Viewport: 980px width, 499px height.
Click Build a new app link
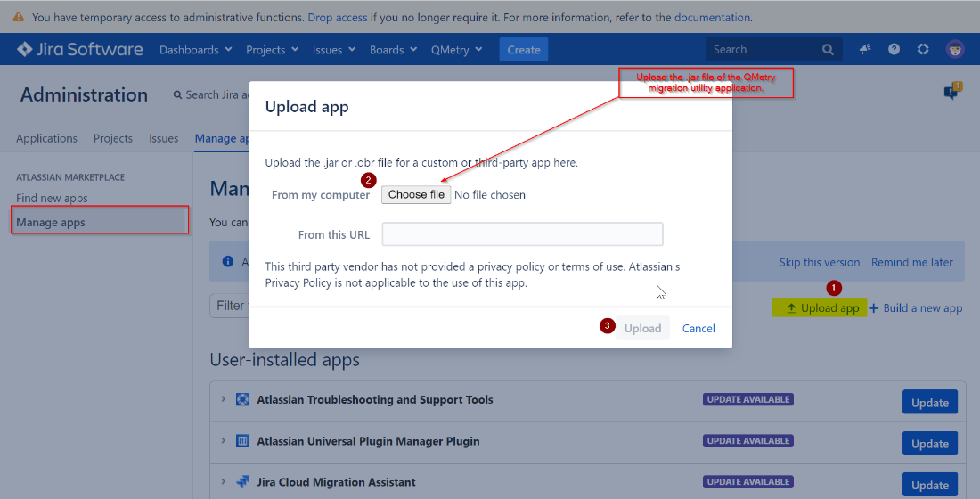coord(916,307)
